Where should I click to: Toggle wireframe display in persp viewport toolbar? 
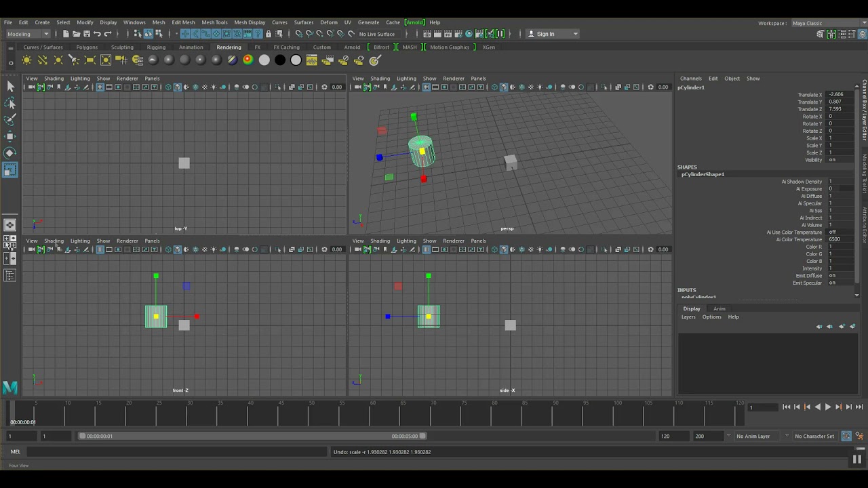[494, 87]
